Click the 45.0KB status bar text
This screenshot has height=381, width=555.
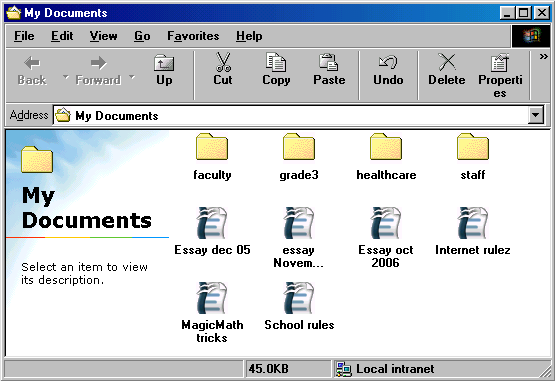pos(268,369)
